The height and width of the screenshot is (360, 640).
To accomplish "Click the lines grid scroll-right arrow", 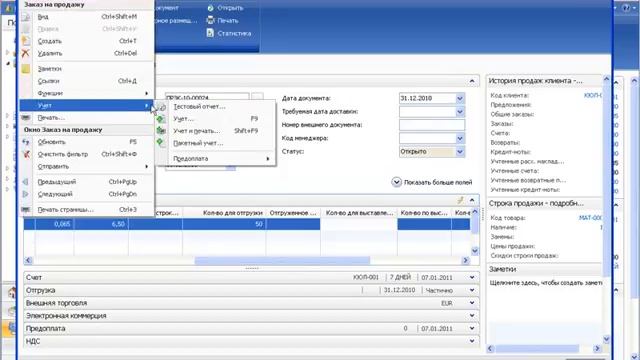I will [x=465, y=260].
